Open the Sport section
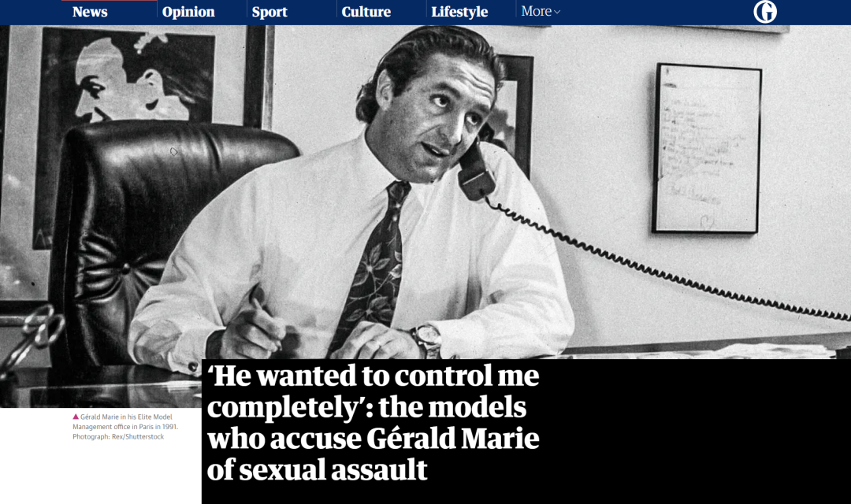851x504 pixels. (x=269, y=11)
